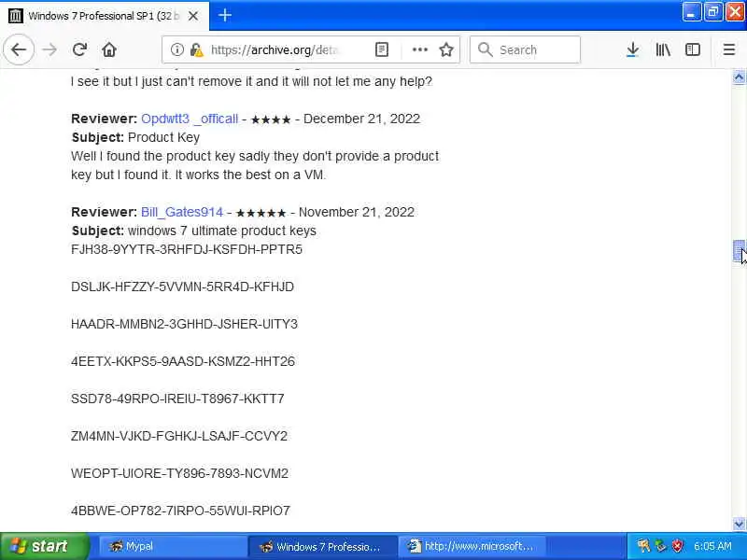
Task: Open the Windows start menu
Action: coord(44,546)
